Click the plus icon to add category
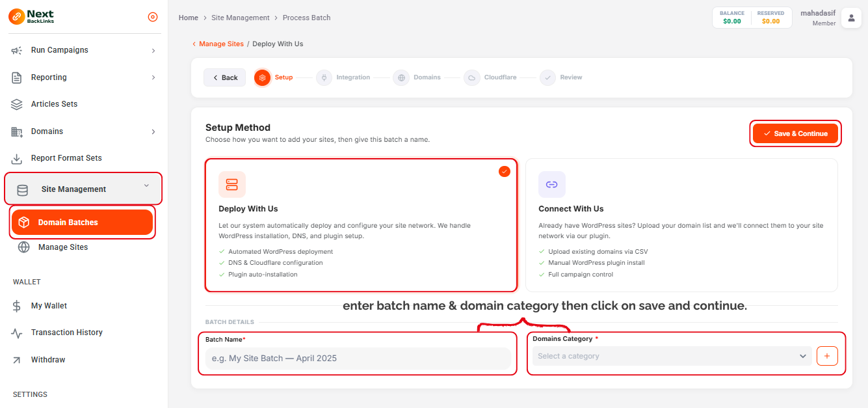 pyautogui.click(x=827, y=356)
